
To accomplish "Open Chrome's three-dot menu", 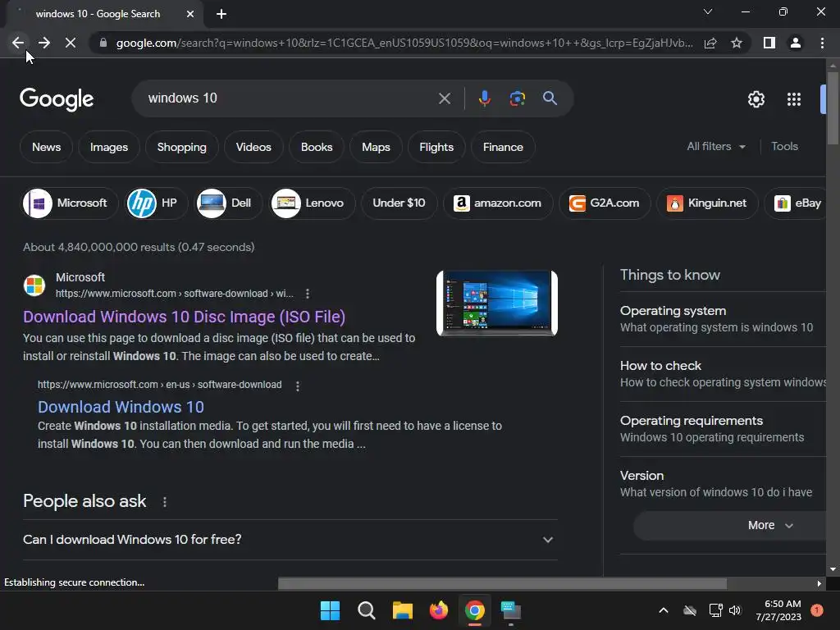I will tap(822, 43).
